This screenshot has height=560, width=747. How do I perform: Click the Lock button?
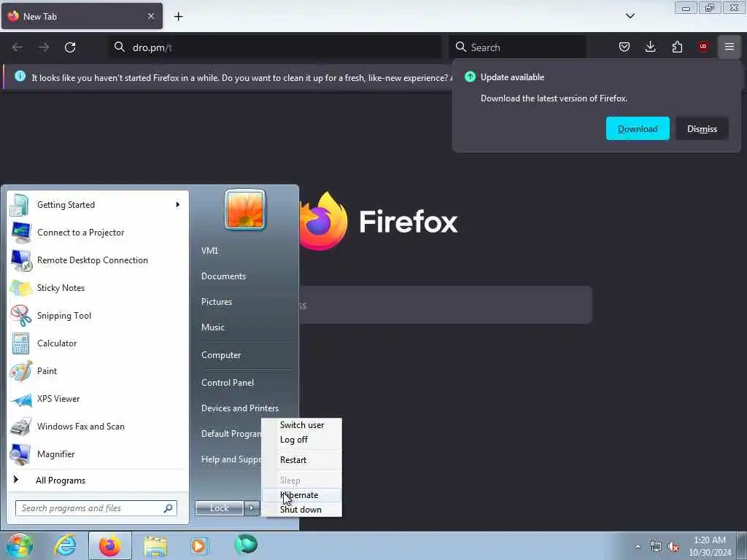219,508
